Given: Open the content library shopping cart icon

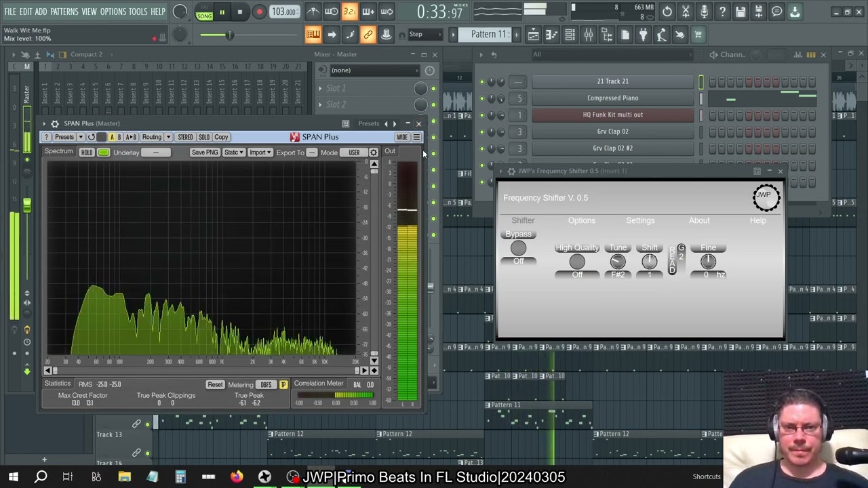Looking at the screenshot, I should coord(698,35).
